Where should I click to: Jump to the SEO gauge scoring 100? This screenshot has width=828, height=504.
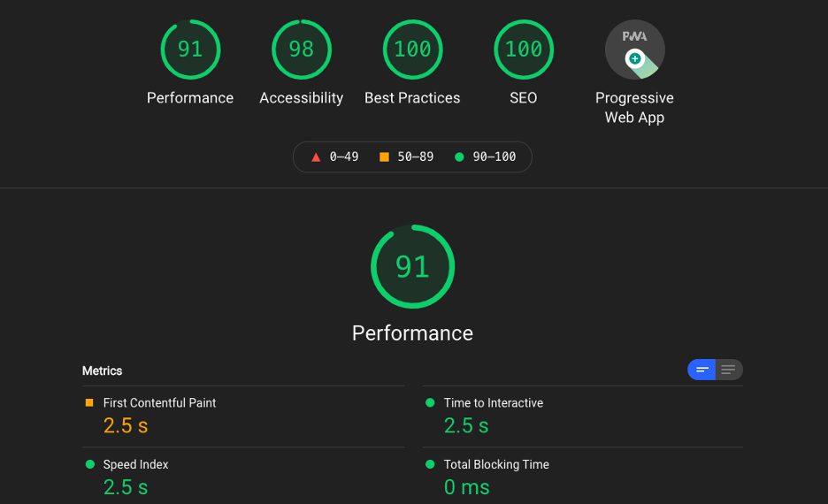click(524, 50)
